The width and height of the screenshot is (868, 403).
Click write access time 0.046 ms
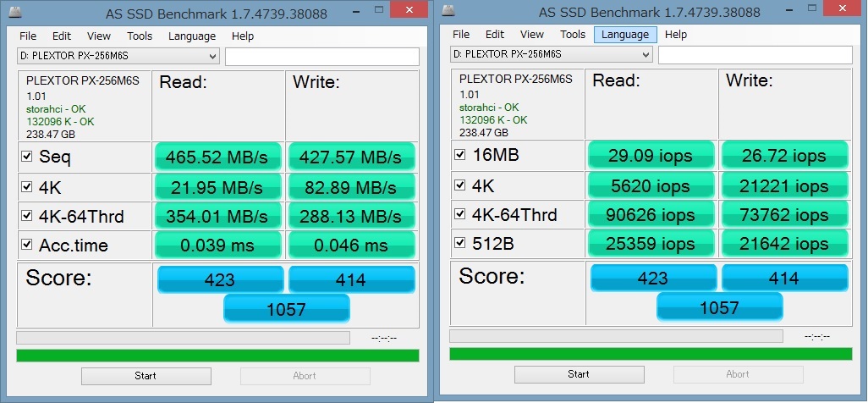pyautogui.click(x=351, y=245)
